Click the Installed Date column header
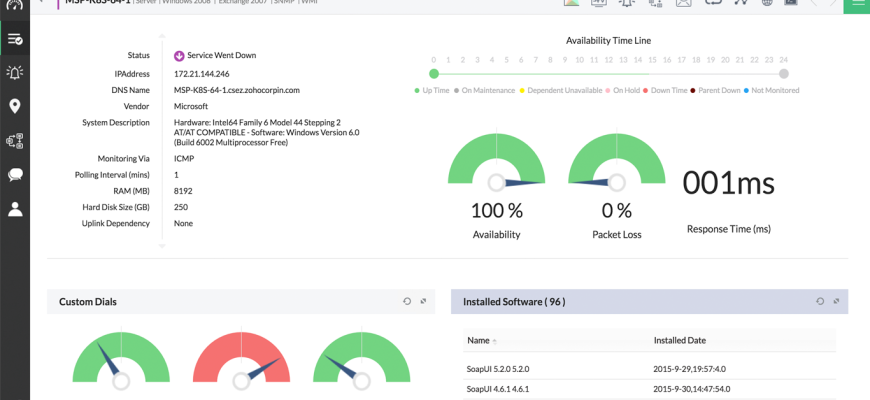 679,341
